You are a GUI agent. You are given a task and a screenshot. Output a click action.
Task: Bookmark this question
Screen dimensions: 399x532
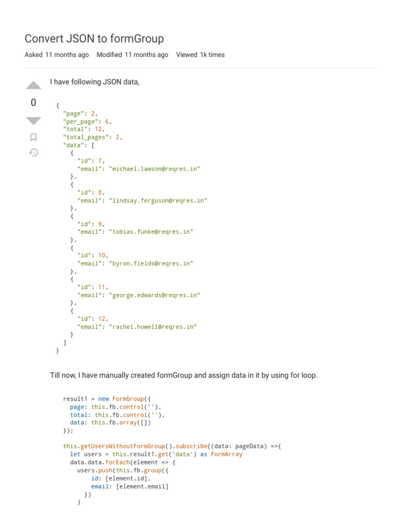(x=33, y=137)
